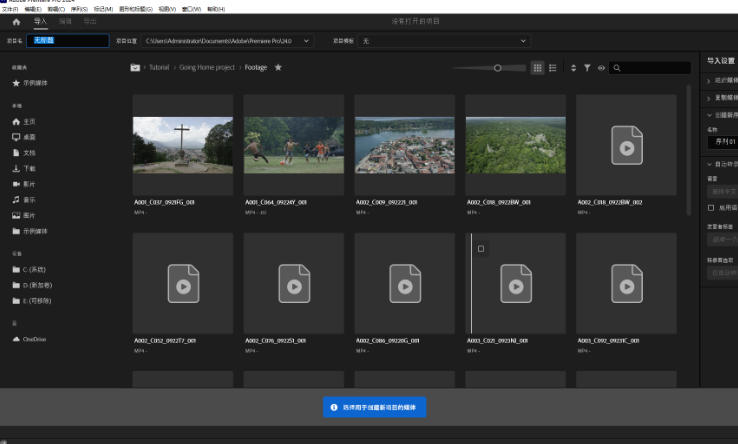Open the 文件(F) menu
The image size is (738, 444).
coord(10,9)
